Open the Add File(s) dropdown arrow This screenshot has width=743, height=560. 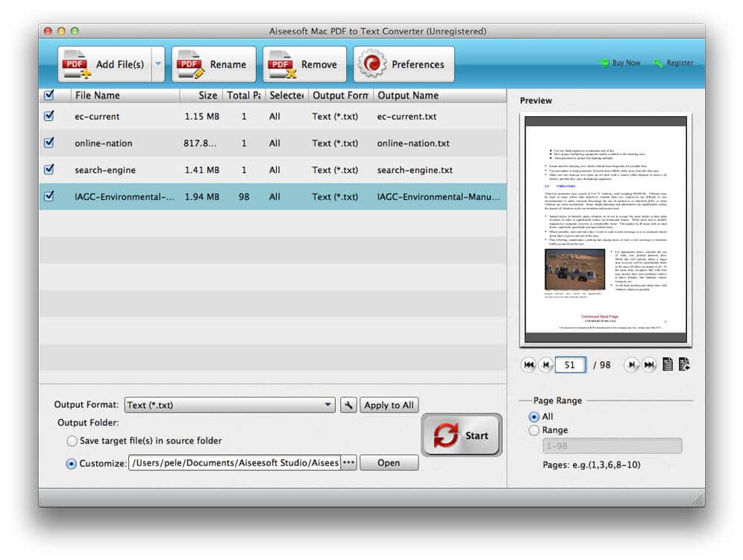[158, 64]
